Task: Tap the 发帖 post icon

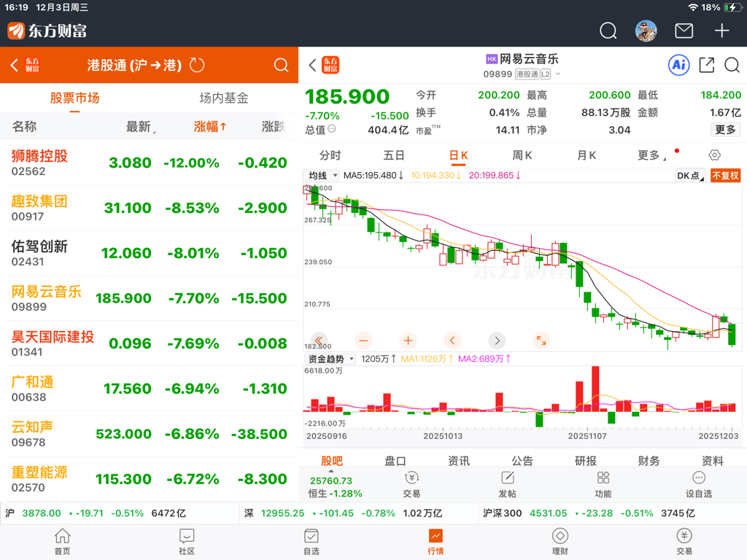Action: pos(508,485)
